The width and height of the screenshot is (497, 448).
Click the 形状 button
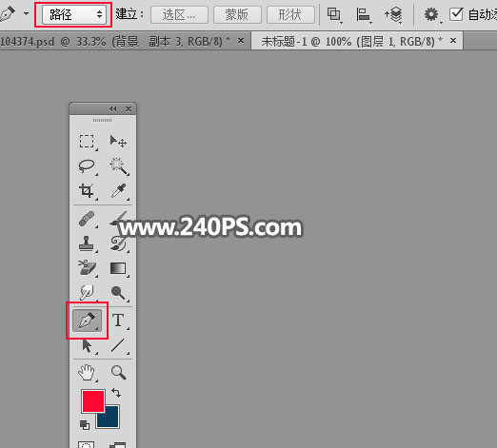pos(290,14)
